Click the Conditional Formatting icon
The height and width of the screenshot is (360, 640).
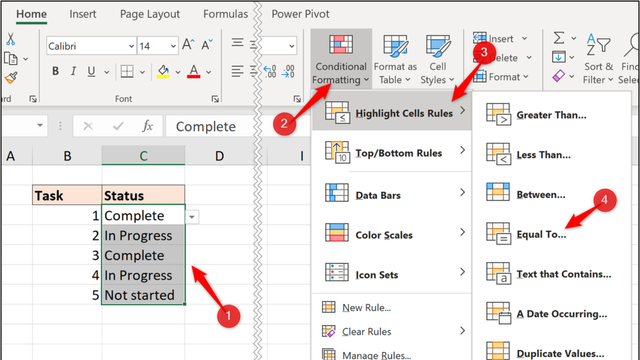[341, 45]
